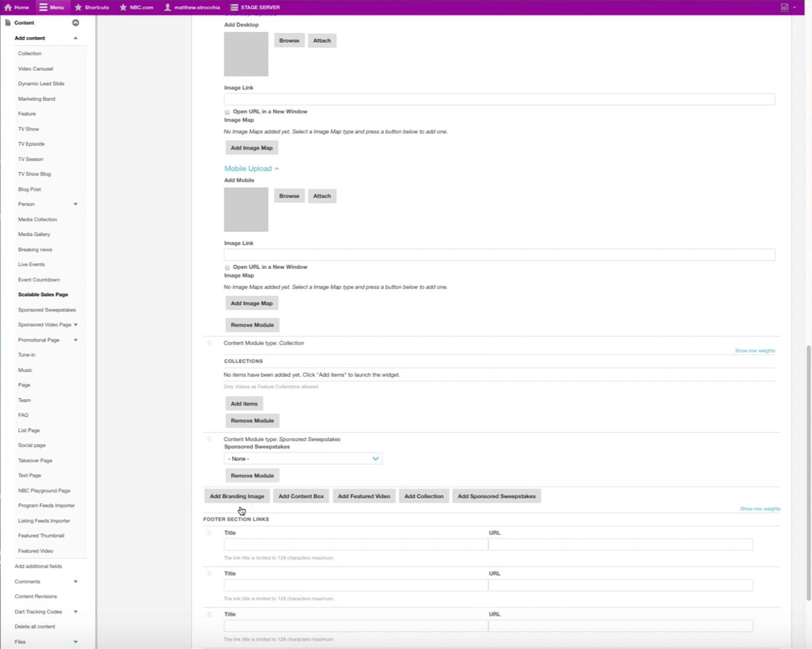Expand the Person submenu arrow
812x649 pixels.
(75, 204)
